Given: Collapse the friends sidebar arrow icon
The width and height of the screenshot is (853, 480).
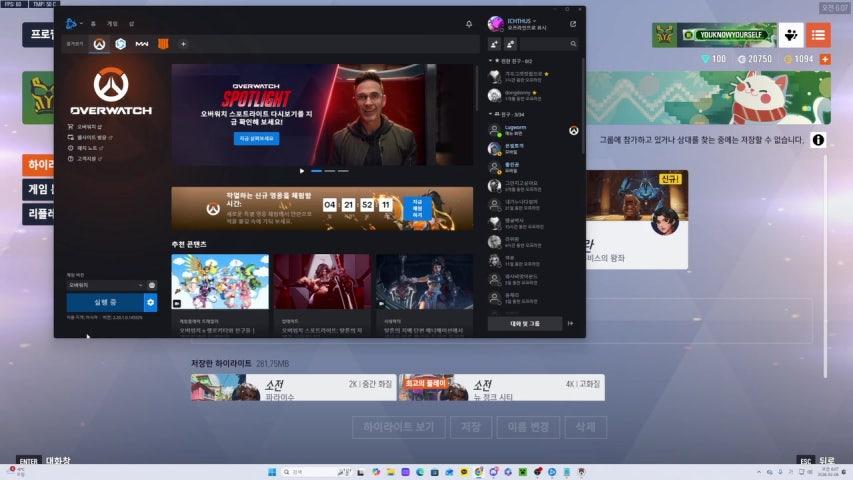Looking at the screenshot, I should click(571, 323).
